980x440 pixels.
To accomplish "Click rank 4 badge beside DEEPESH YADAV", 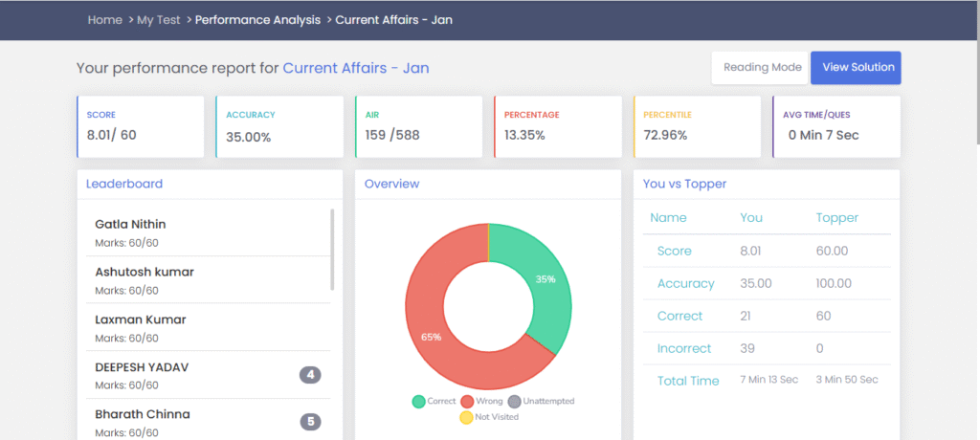I will 310,374.
